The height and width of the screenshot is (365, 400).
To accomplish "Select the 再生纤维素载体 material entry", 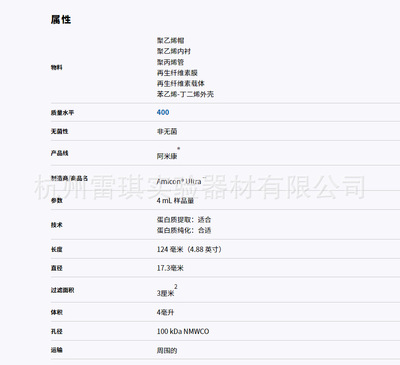I will point(180,83).
